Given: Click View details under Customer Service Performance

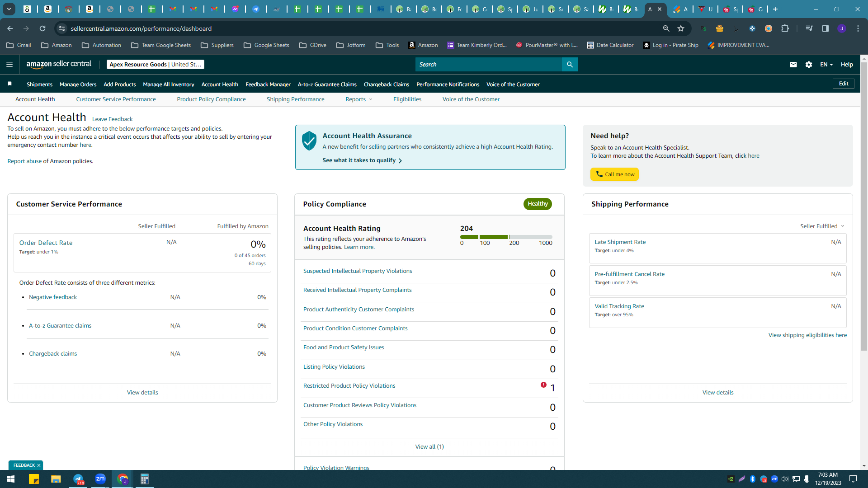Looking at the screenshot, I should coord(142,393).
